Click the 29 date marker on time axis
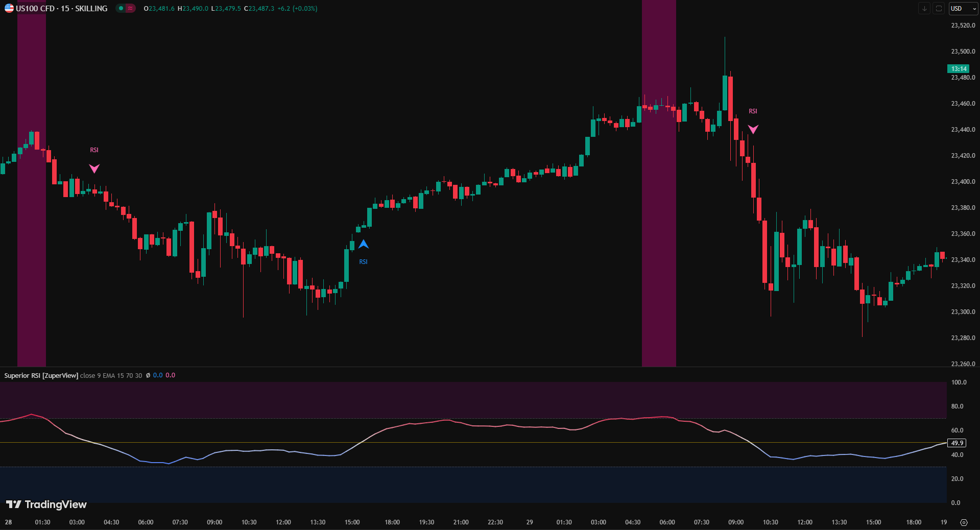Image resolution: width=980 pixels, height=530 pixels. [x=530, y=522]
